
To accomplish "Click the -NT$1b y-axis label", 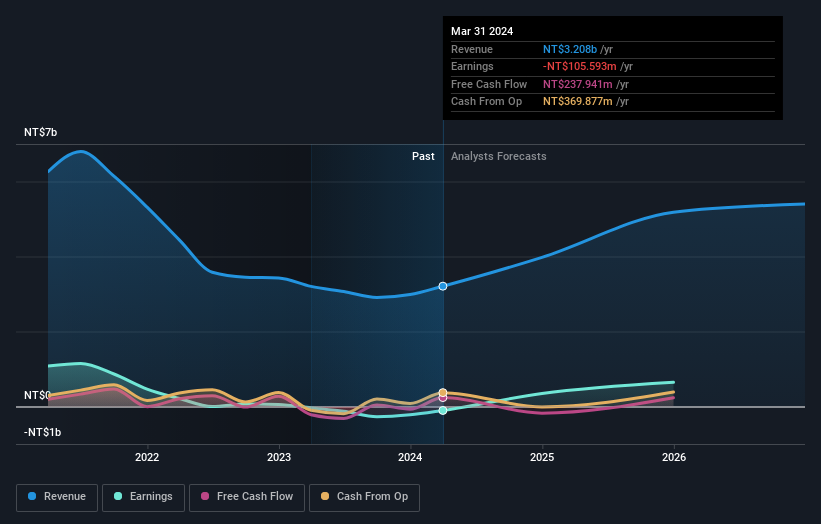I will [42, 432].
